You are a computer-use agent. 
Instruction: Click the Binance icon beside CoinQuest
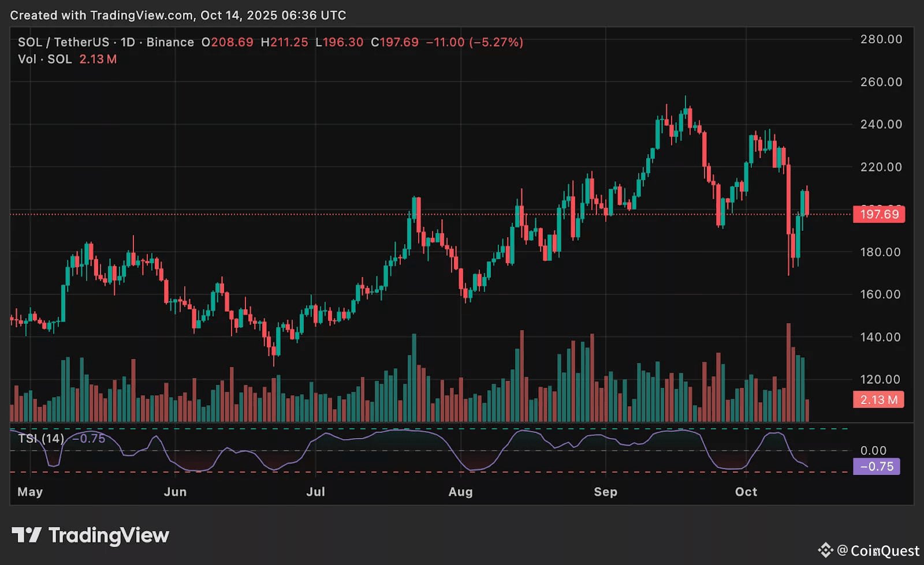tap(825, 550)
